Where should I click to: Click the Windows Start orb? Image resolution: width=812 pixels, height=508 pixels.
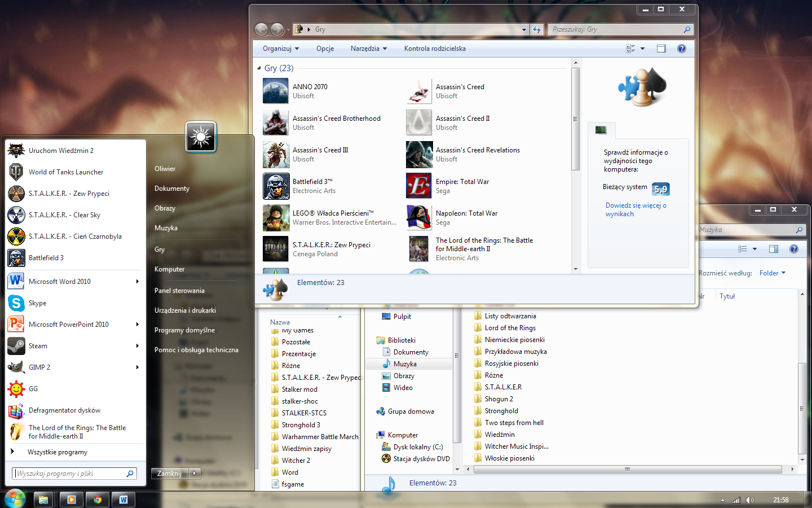point(15,499)
